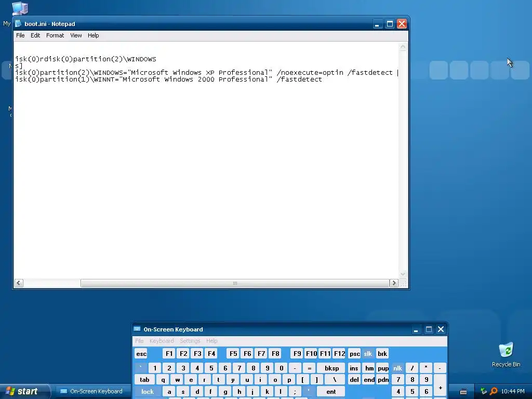Click the pdn page down key
Screen dimensions: 532x399
click(x=383, y=380)
